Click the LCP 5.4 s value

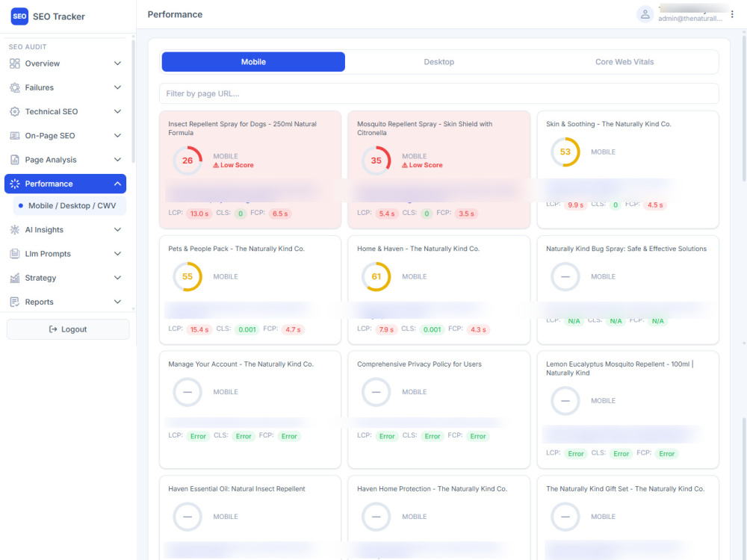tap(386, 214)
